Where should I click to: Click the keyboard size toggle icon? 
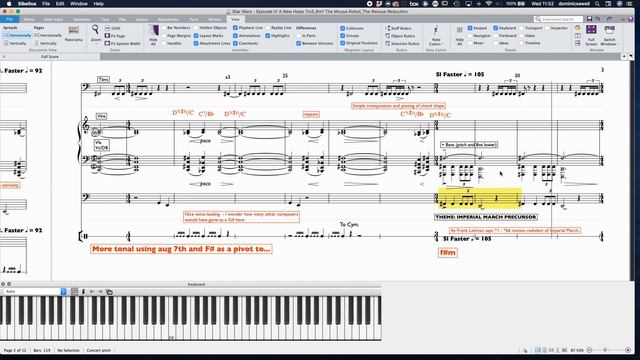[x=74, y=291]
